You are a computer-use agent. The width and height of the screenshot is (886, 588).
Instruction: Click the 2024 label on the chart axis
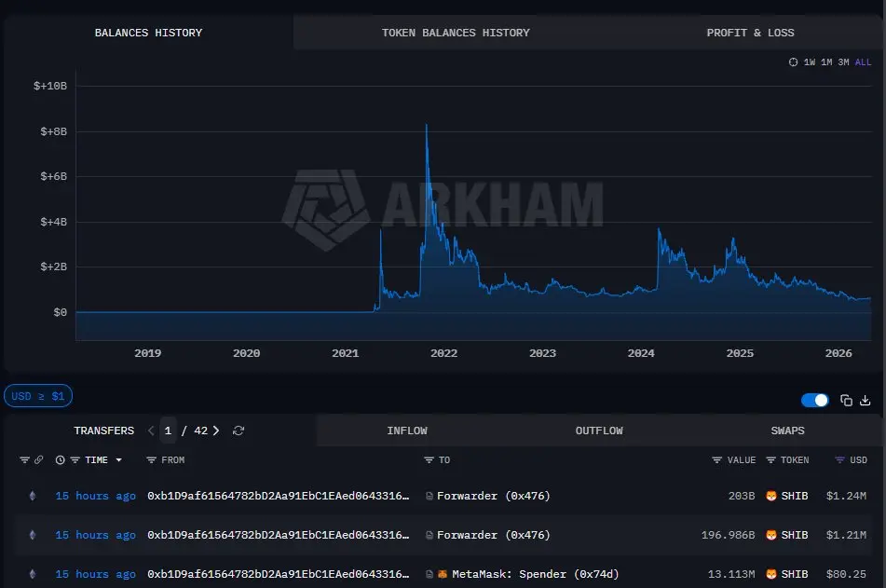[641, 353]
